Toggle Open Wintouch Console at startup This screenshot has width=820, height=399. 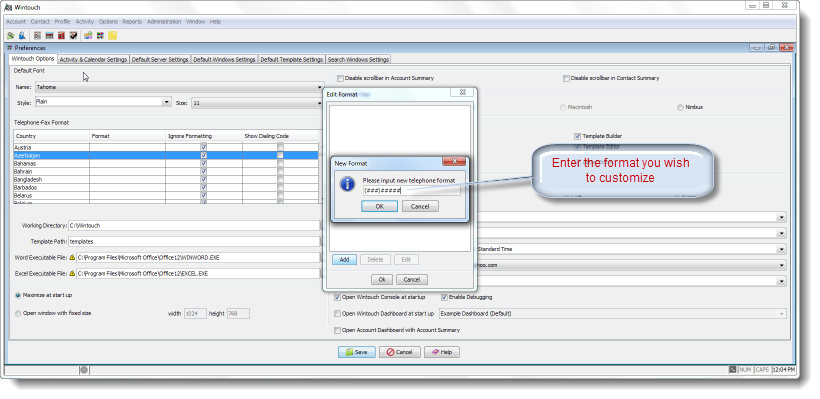point(337,297)
